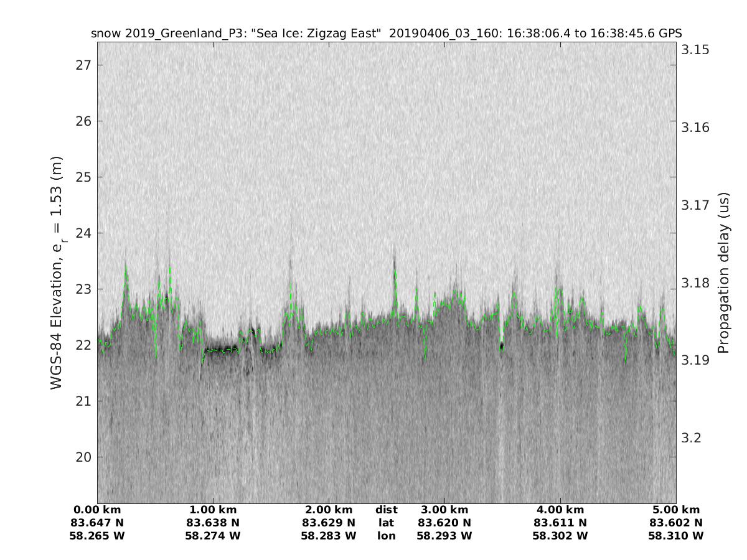Click the 'lon' legend label
The width and height of the screenshot is (747, 560).
click(x=386, y=535)
